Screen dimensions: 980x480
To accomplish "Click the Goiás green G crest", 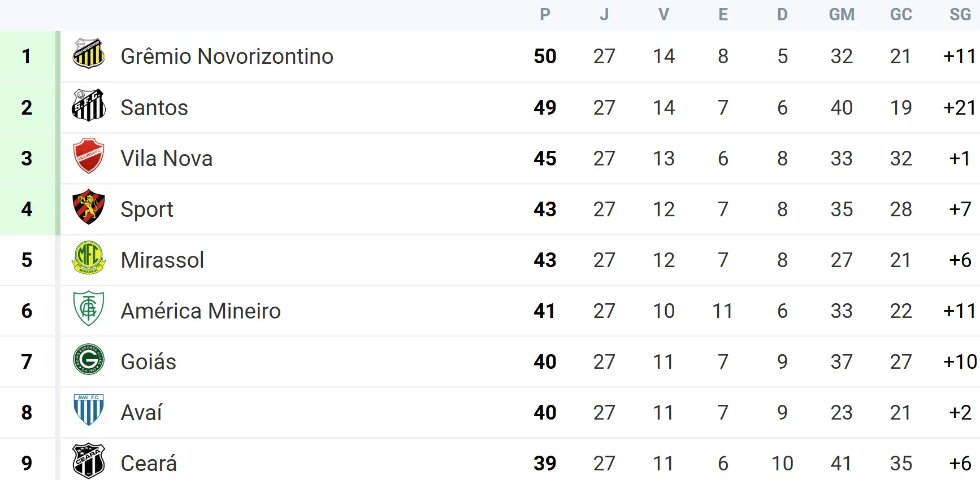I will (89, 359).
